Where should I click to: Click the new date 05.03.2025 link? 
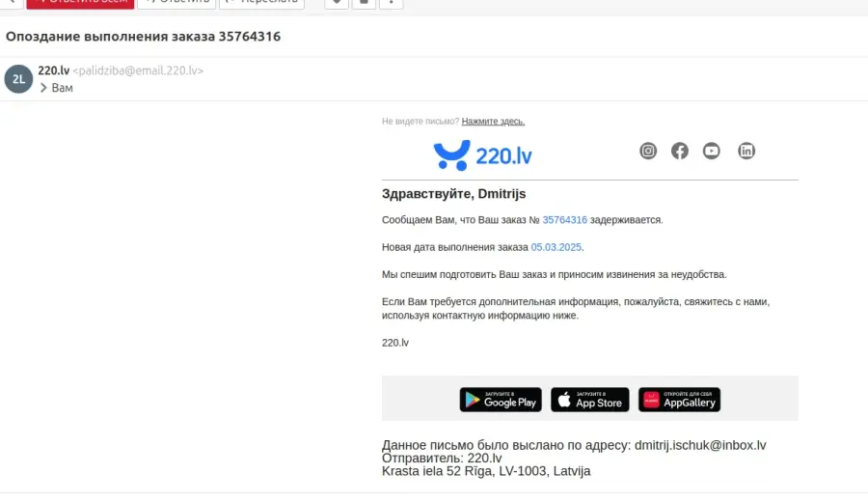[x=556, y=247]
